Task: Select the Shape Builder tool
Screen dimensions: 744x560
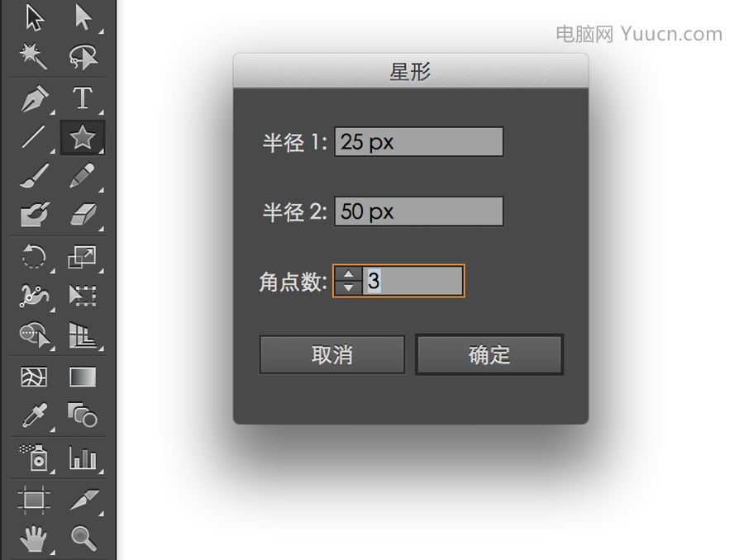Action: click(34, 335)
